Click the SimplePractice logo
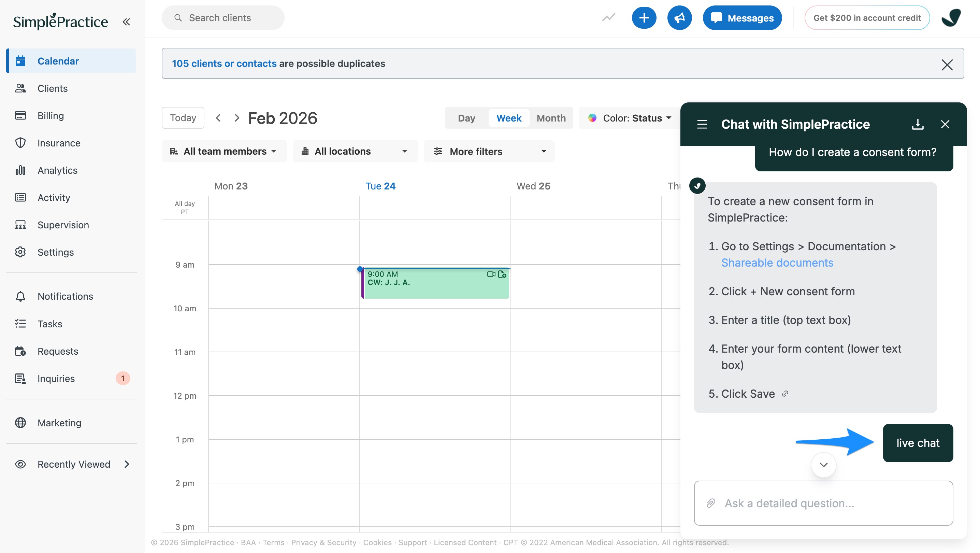The image size is (980, 553). (x=60, y=21)
